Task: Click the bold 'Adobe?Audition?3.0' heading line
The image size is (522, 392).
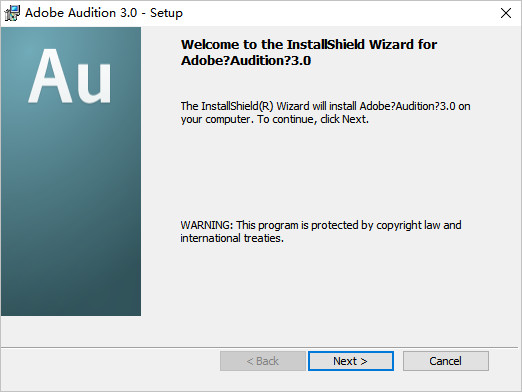Action: coord(246,61)
